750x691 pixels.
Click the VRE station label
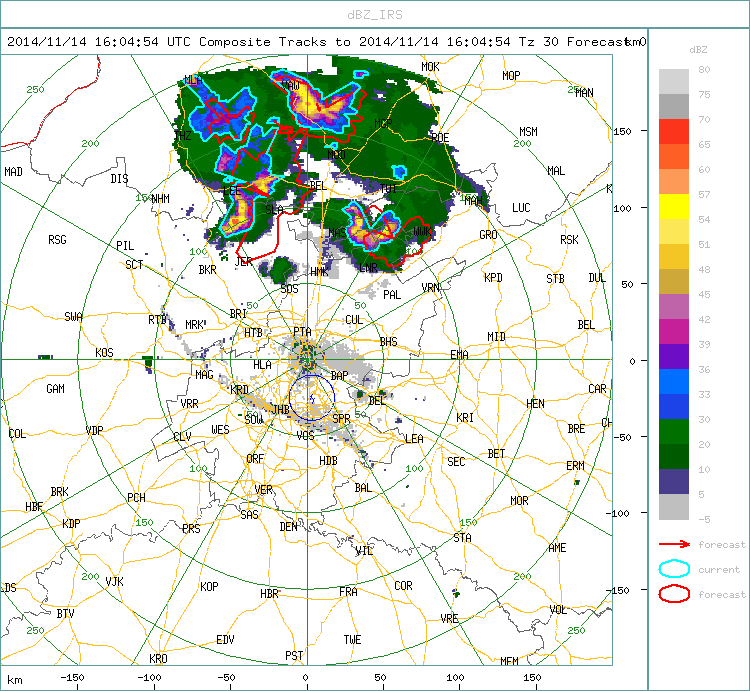pos(450,618)
